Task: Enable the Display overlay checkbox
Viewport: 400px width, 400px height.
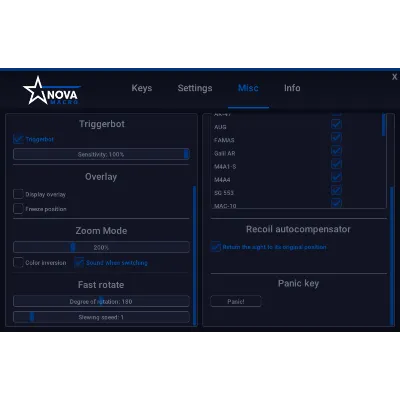Action: [x=18, y=194]
